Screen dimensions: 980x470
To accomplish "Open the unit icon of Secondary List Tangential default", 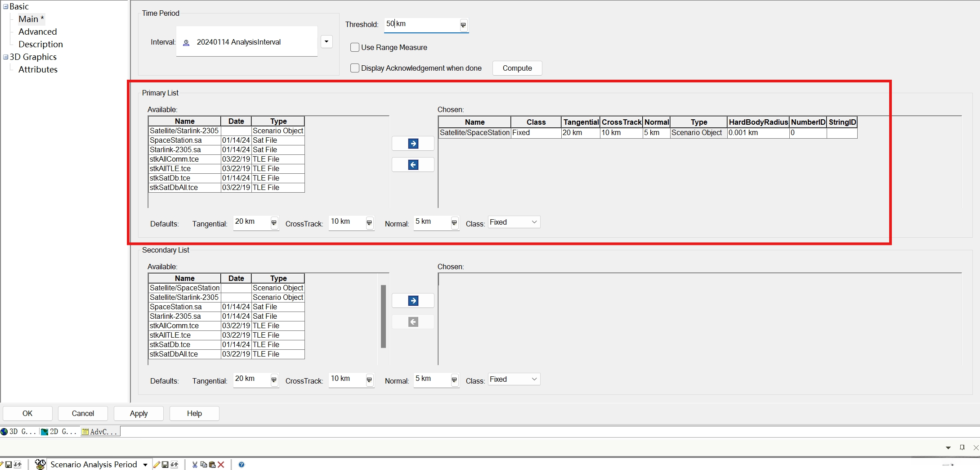I will pyautogui.click(x=274, y=380).
